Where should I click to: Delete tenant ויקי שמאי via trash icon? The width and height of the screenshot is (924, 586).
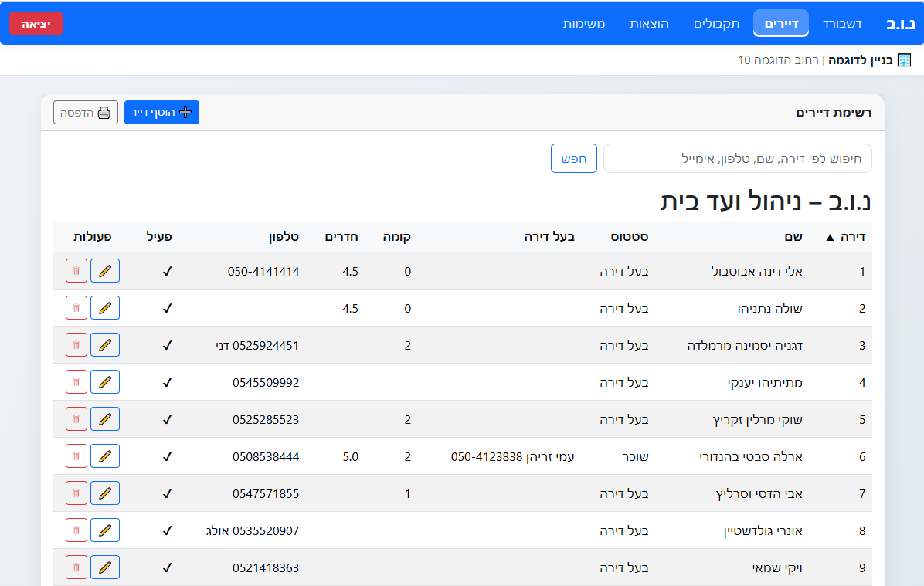[76, 567]
